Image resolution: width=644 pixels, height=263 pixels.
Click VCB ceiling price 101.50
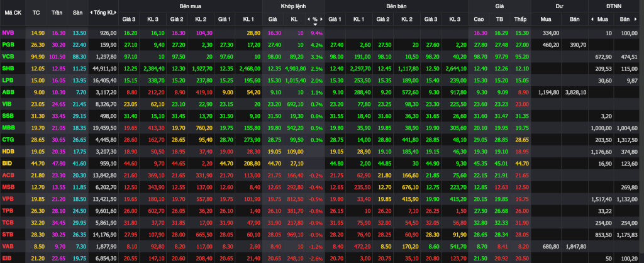58,57
